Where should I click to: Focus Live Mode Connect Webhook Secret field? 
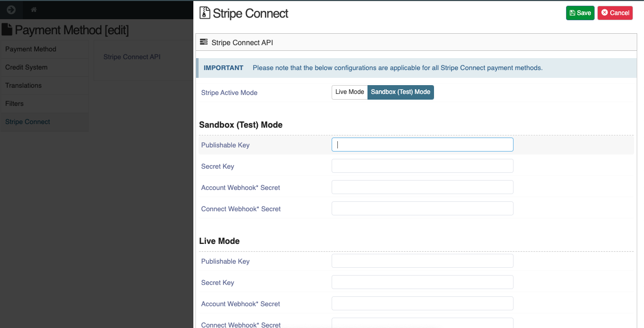point(423,323)
